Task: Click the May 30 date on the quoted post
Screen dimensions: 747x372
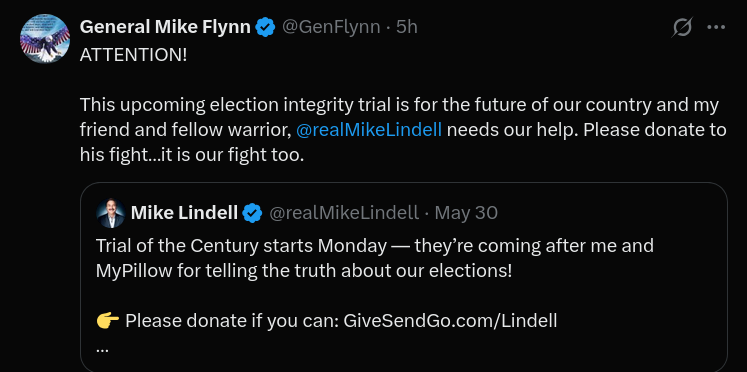Action: (x=466, y=213)
